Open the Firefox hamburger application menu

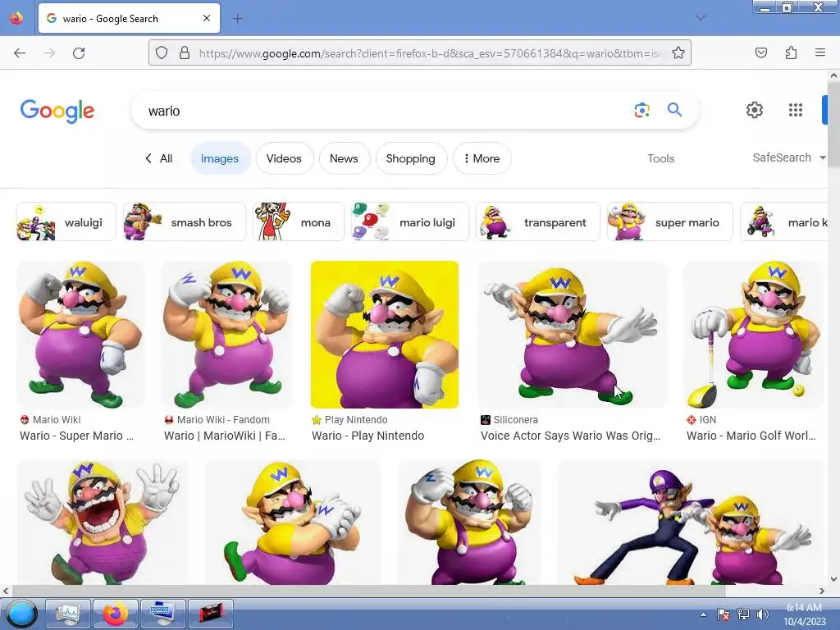pos(820,52)
